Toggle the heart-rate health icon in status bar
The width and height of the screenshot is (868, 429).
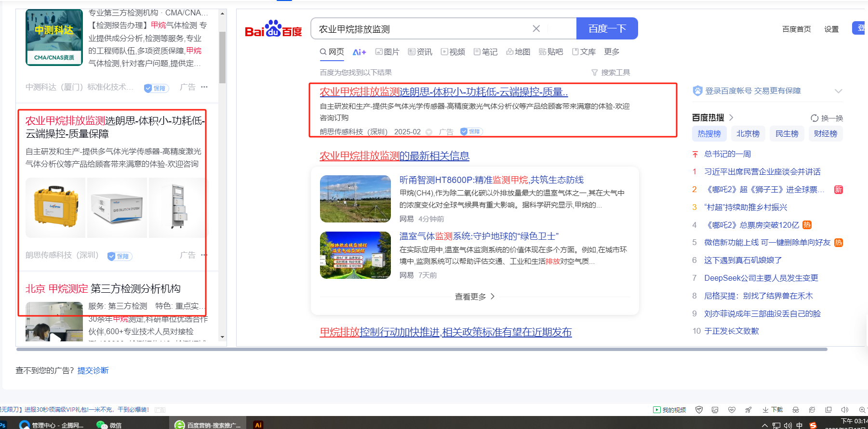(x=732, y=410)
